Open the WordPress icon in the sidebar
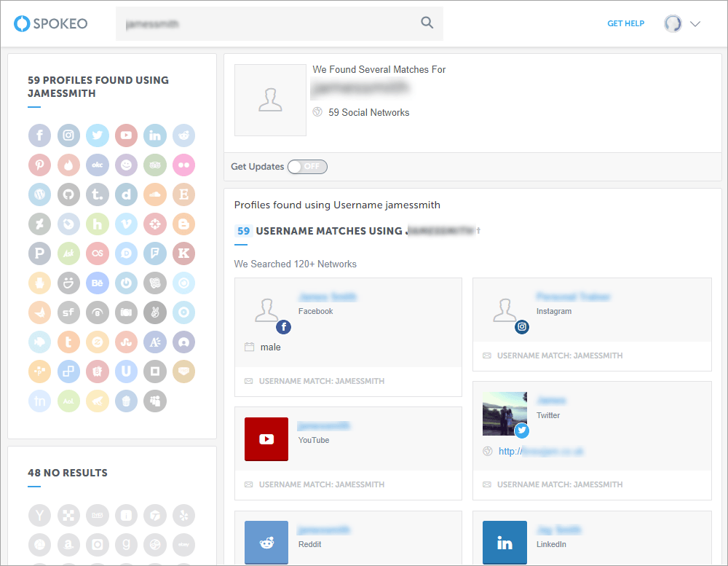 (40, 194)
